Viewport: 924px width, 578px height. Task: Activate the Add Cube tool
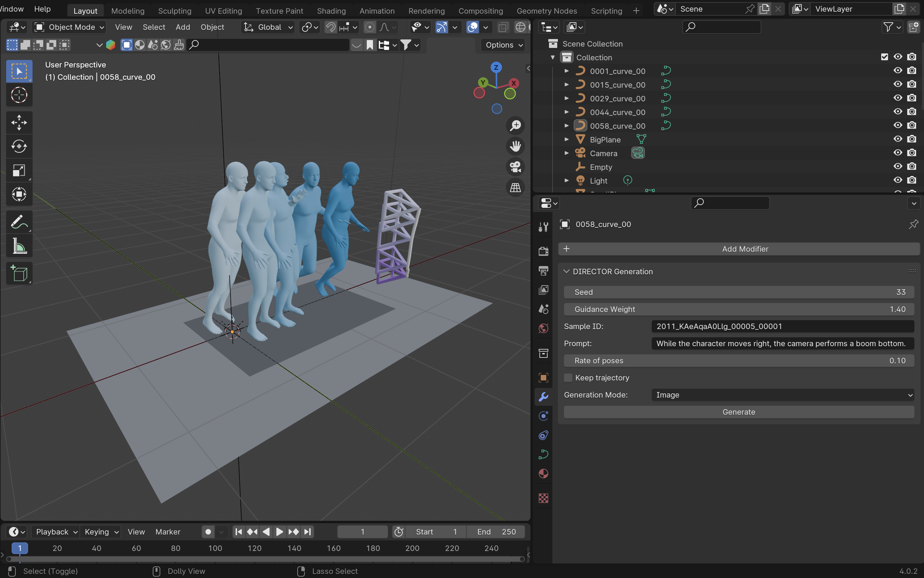tap(19, 273)
